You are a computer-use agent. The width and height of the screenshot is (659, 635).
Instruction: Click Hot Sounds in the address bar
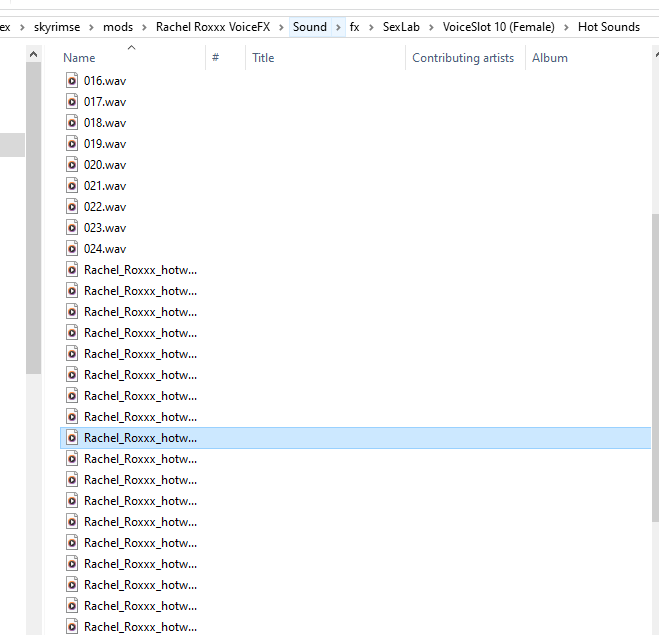click(609, 27)
